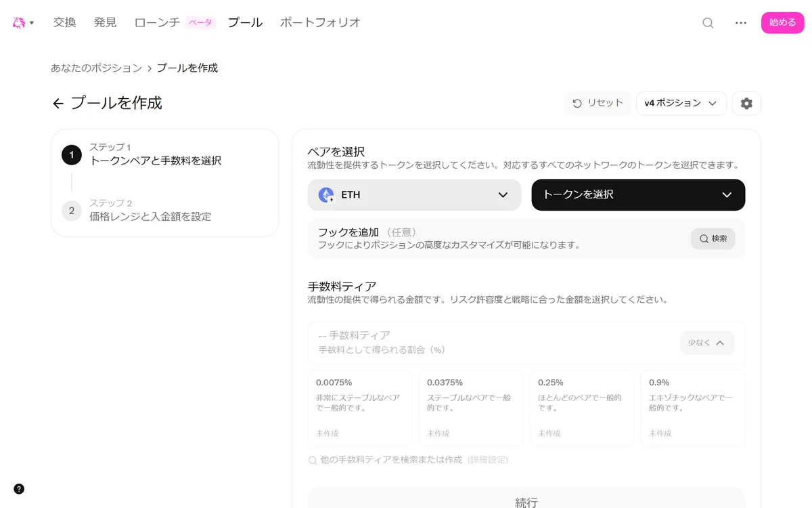812x508 pixels.
Task: Select the 0.0075% fee tier card
Action: tap(360, 408)
